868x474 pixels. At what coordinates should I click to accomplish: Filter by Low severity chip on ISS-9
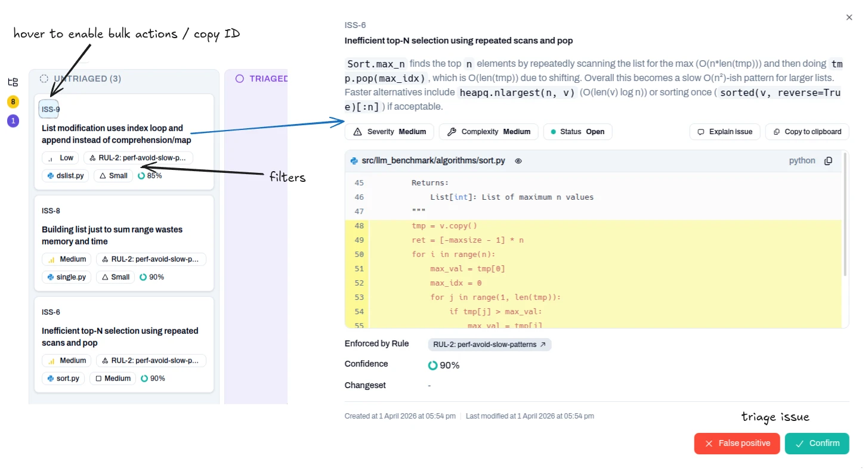[x=60, y=158]
